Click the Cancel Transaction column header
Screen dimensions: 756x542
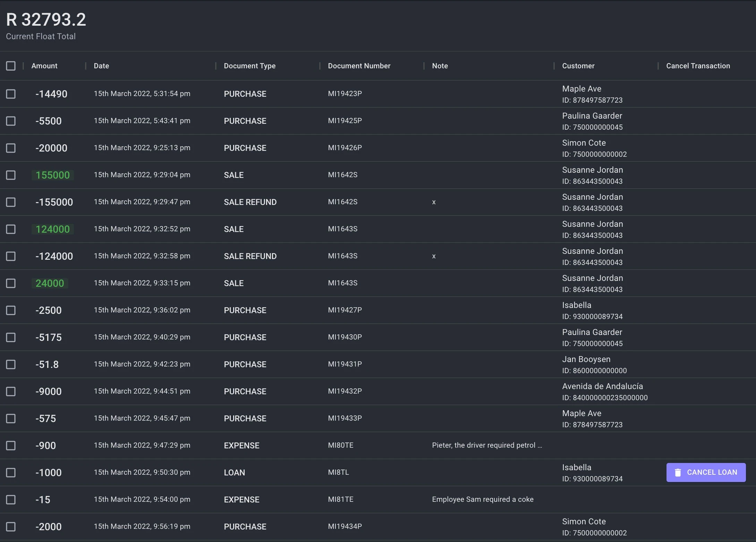point(698,66)
